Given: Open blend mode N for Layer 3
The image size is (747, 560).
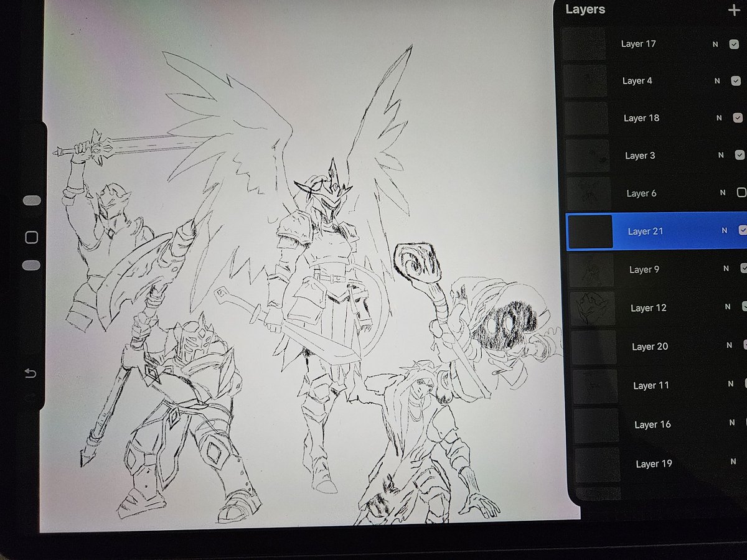Looking at the screenshot, I should (x=721, y=155).
